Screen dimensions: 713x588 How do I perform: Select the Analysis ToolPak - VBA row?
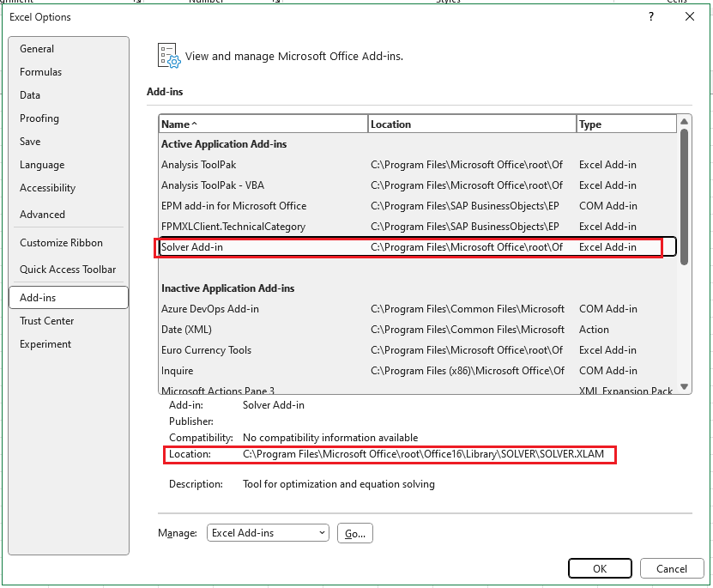[418, 185]
